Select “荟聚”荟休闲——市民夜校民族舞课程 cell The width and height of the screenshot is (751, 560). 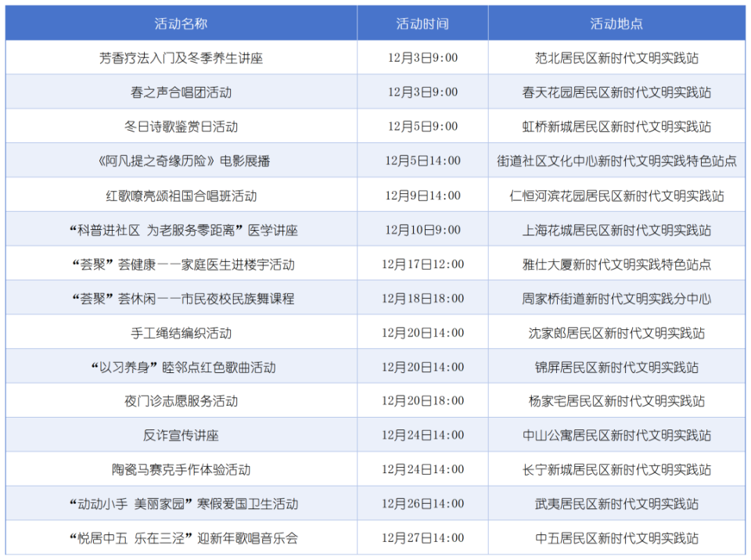pyautogui.click(x=181, y=299)
